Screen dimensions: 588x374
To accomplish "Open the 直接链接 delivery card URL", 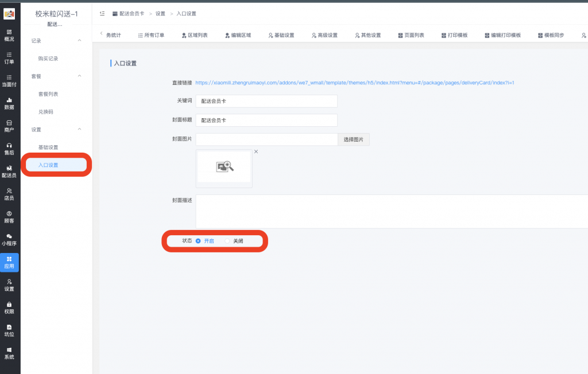I will pyautogui.click(x=354, y=83).
